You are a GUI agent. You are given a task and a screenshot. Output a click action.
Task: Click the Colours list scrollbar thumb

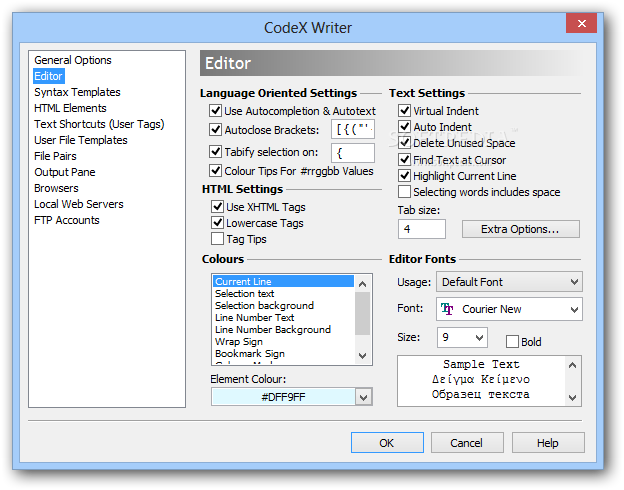(x=362, y=313)
